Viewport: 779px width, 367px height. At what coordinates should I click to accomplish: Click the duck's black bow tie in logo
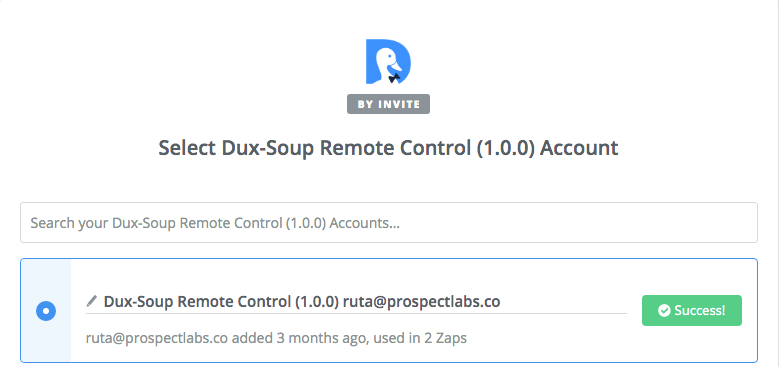(x=394, y=78)
